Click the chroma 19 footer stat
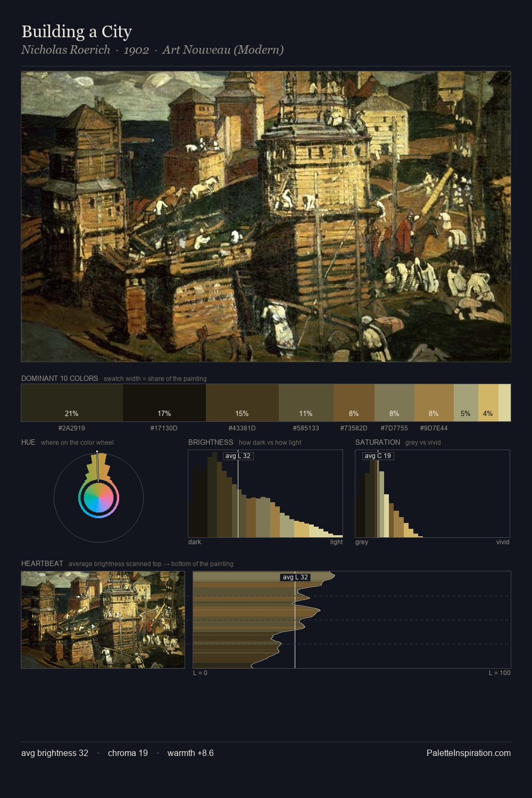Screen dimensions: 532x798 [x=128, y=753]
